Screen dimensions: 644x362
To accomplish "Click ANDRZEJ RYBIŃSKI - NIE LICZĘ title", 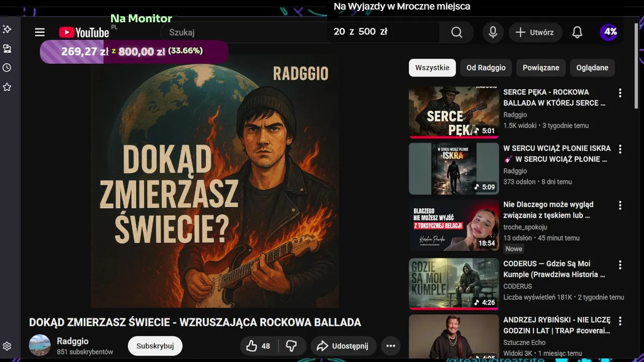I will point(557,325).
